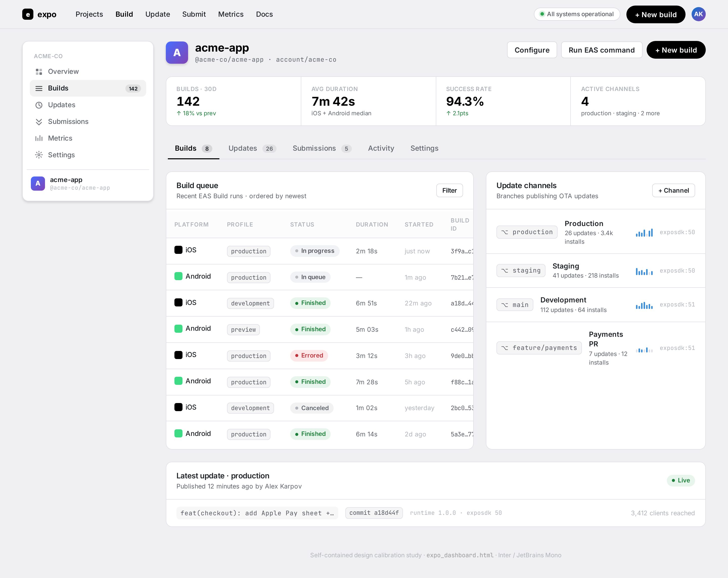The height and width of the screenshot is (578, 728).
Task: Click the Android icon in the In queue row
Action: click(x=178, y=276)
